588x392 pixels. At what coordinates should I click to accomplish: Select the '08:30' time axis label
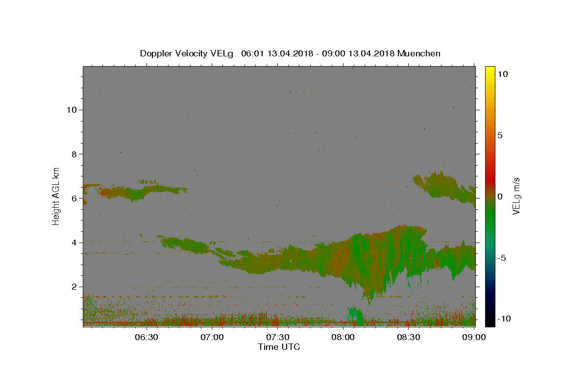pos(409,337)
